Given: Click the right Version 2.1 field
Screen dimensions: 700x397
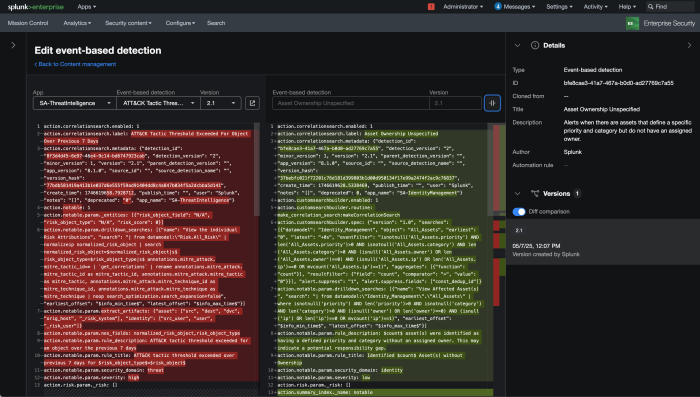Looking at the screenshot, I should click(x=455, y=103).
